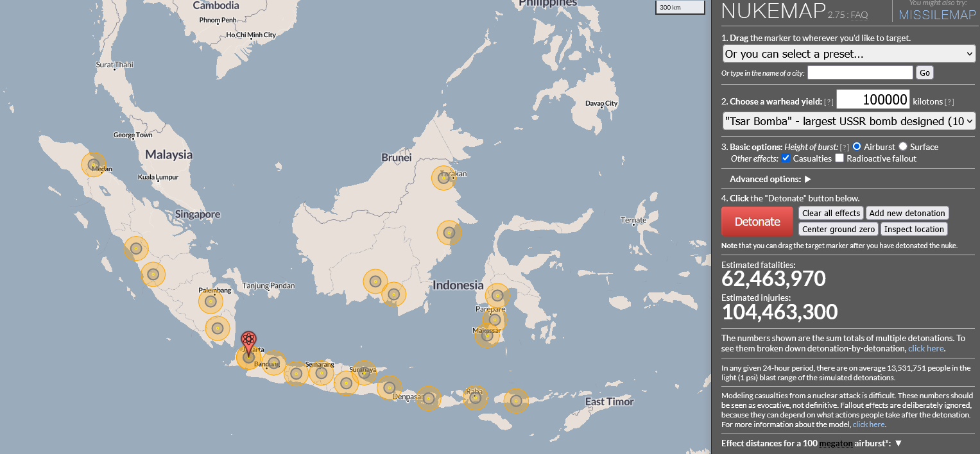The width and height of the screenshot is (980, 454).
Task: Click the Kuala Lumpur label on map
Action: click(158, 177)
